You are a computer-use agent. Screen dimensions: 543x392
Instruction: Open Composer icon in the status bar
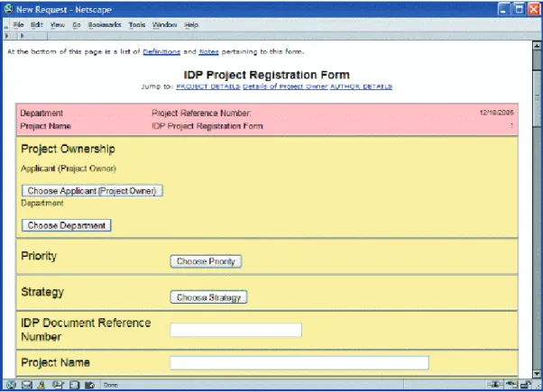tap(58, 385)
